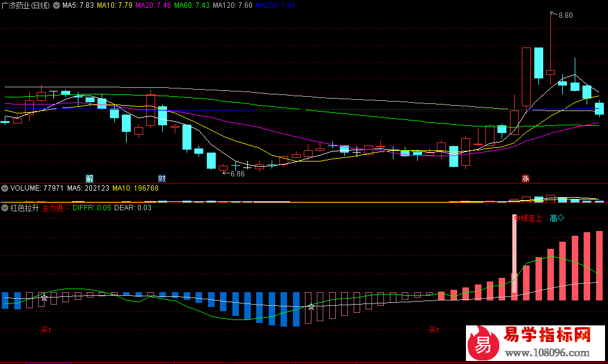Click the right 买↑ buy signal
Screen dimensions: 608x364
coord(434,330)
